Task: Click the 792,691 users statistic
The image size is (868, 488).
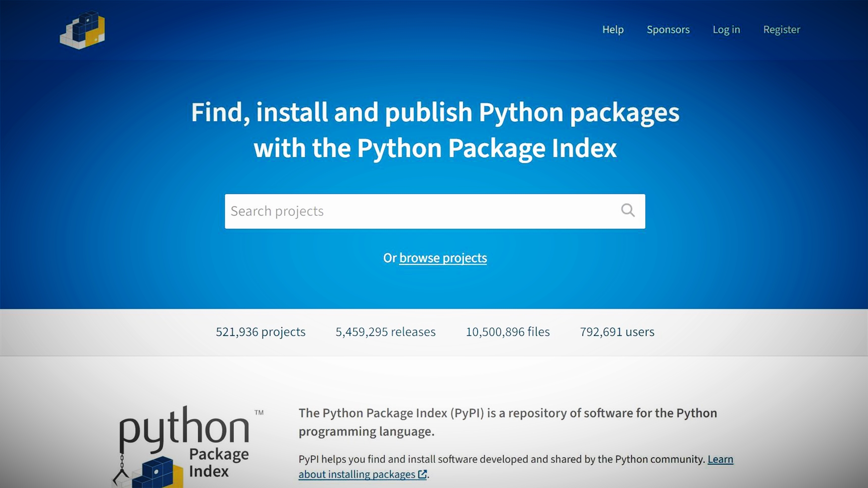Action: coord(617,332)
